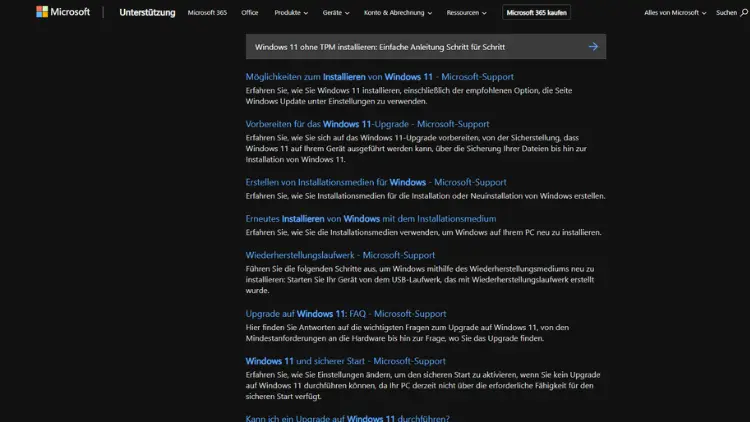Open Wiederherstellungslaufwerk Microsoft-Support link
The image size is (750, 422).
pos(340,255)
